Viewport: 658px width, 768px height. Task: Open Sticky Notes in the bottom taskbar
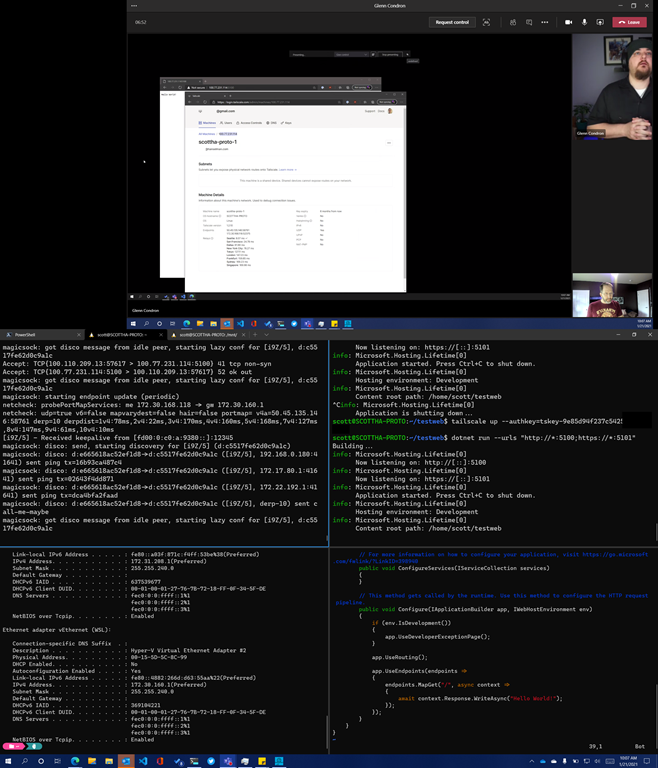[x=262, y=761]
